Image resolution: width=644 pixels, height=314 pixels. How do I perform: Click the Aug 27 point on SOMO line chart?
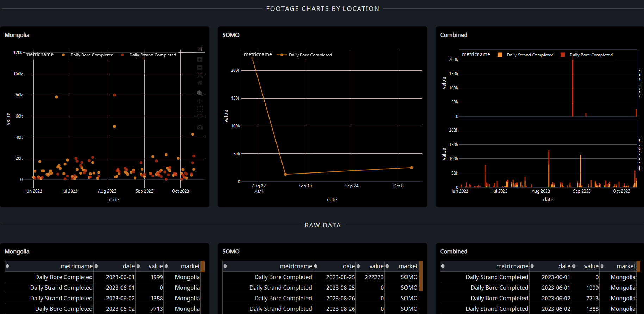[252, 58]
